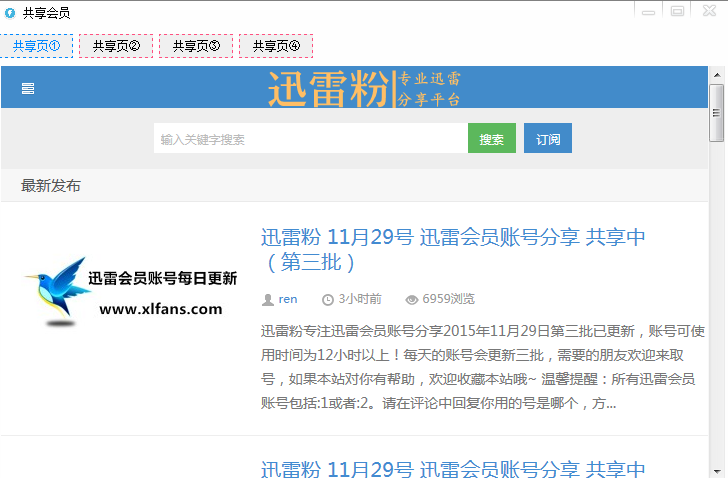Focus the 输入关键字搜索 search field
Screen dimensions: 728x478
pos(311,138)
